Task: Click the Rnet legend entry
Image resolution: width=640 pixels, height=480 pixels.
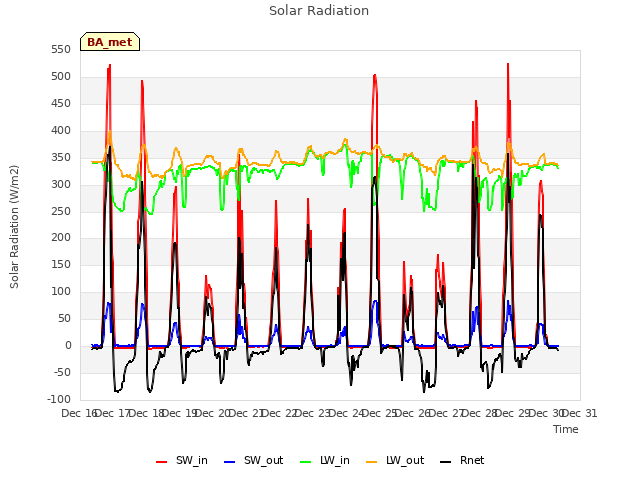Action: (462, 460)
